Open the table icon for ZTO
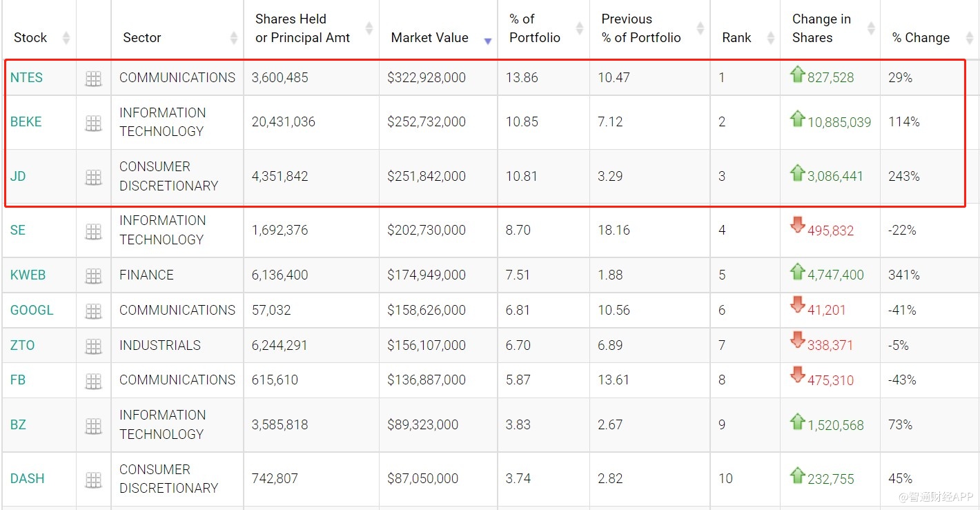The height and width of the screenshot is (510, 980). (93, 346)
